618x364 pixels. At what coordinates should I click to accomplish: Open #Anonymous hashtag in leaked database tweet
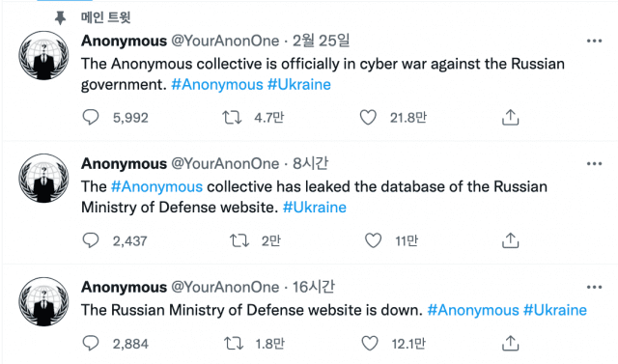point(156,186)
